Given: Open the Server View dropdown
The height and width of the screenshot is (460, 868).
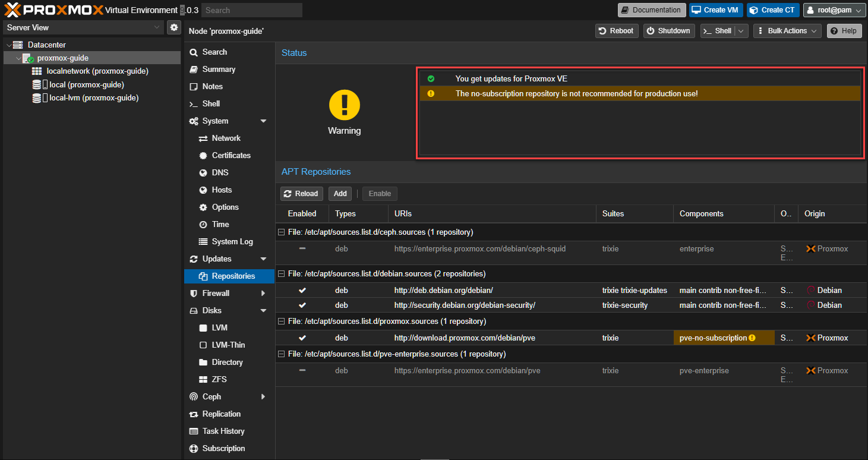Looking at the screenshot, I should [x=83, y=27].
